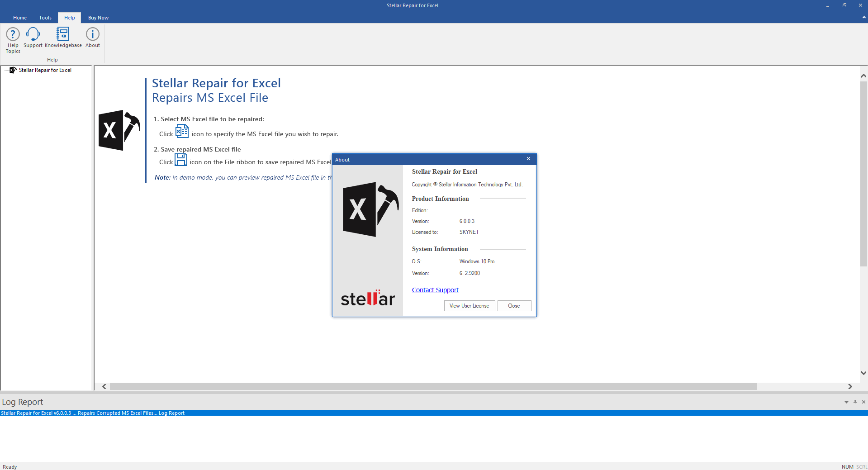Click the Excel file icon in step one

(x=182, y=131)
